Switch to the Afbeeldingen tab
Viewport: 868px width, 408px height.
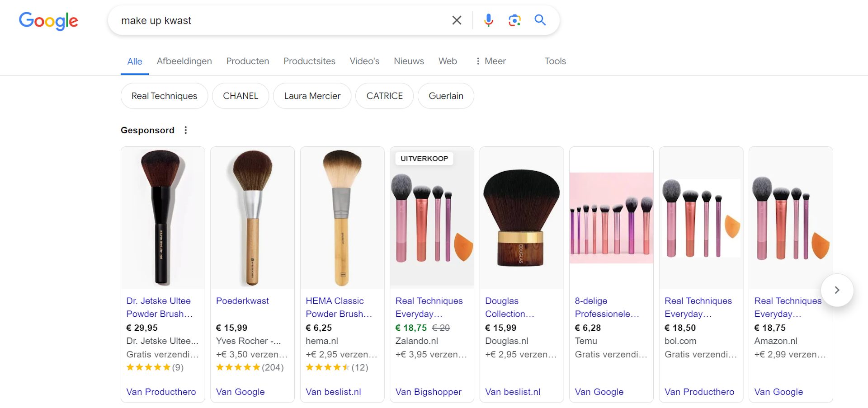click(184, 61)
